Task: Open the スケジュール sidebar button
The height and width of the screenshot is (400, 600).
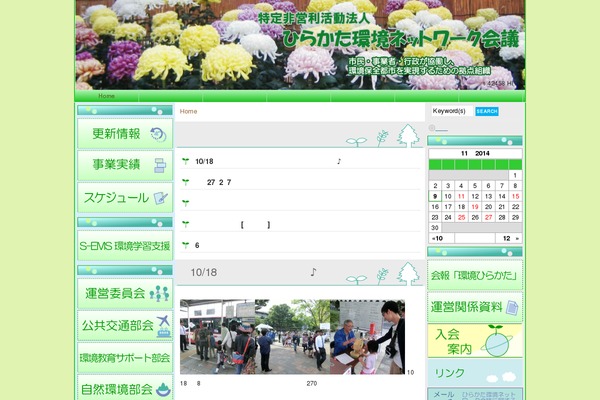Action: (x=125, y=198)
